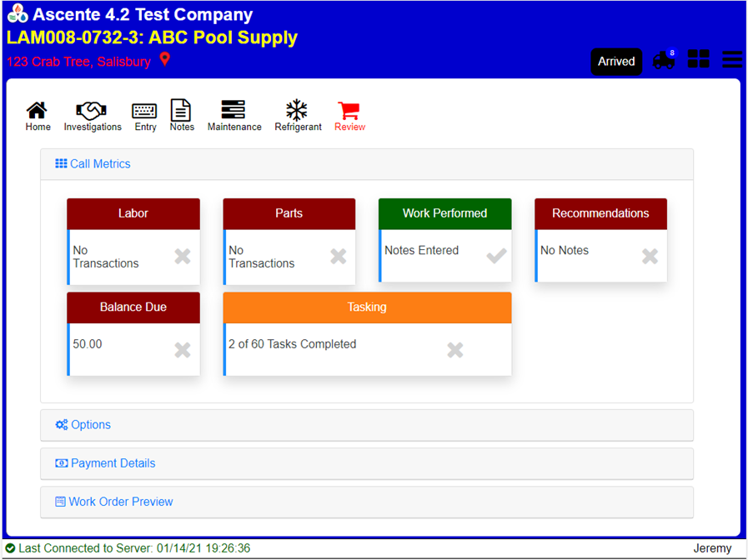Open the grid view icon in header
Screen dimensions: 748x560
699,59
